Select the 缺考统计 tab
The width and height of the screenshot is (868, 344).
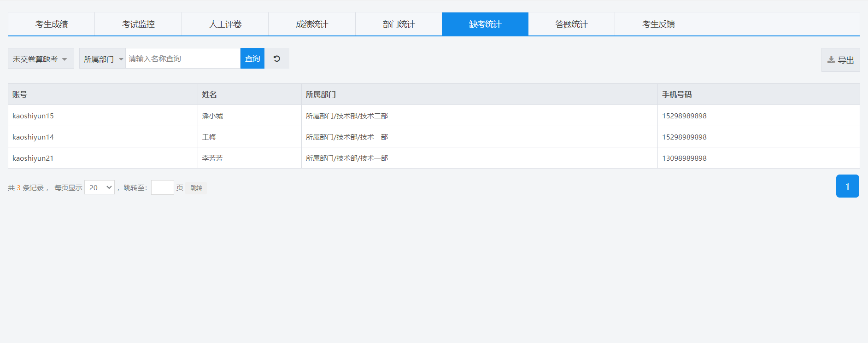point(485,24)
